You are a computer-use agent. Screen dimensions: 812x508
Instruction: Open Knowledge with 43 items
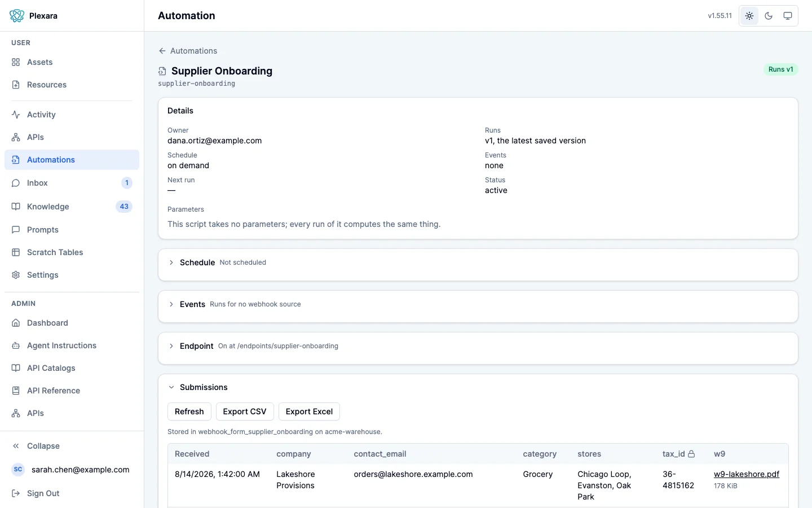(72, 207)
